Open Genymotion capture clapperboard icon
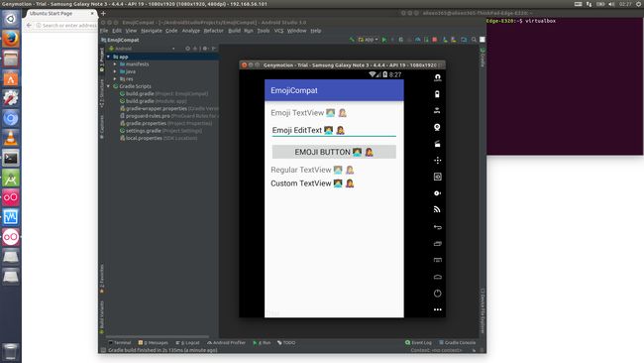 tap(437, 144)
